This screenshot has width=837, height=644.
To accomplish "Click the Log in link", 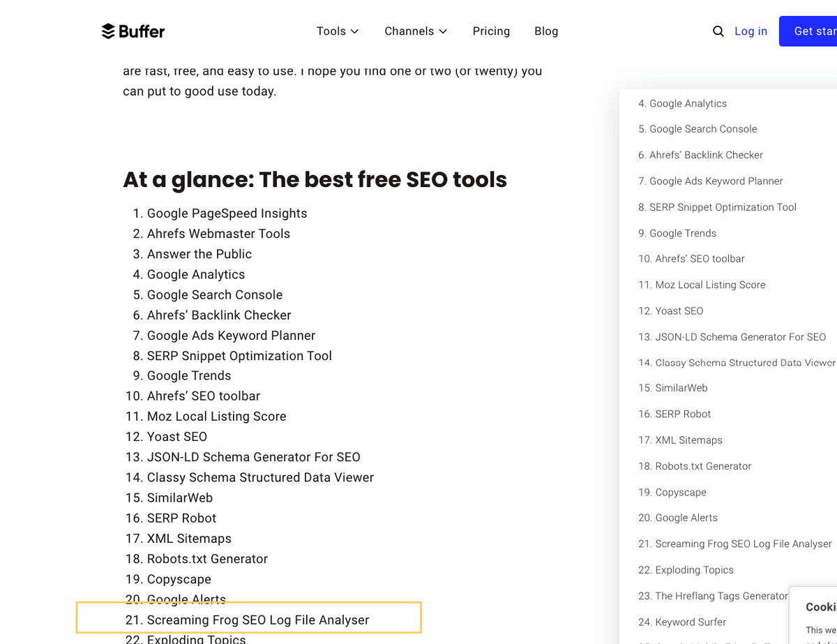I will click(x=751, y=31).
